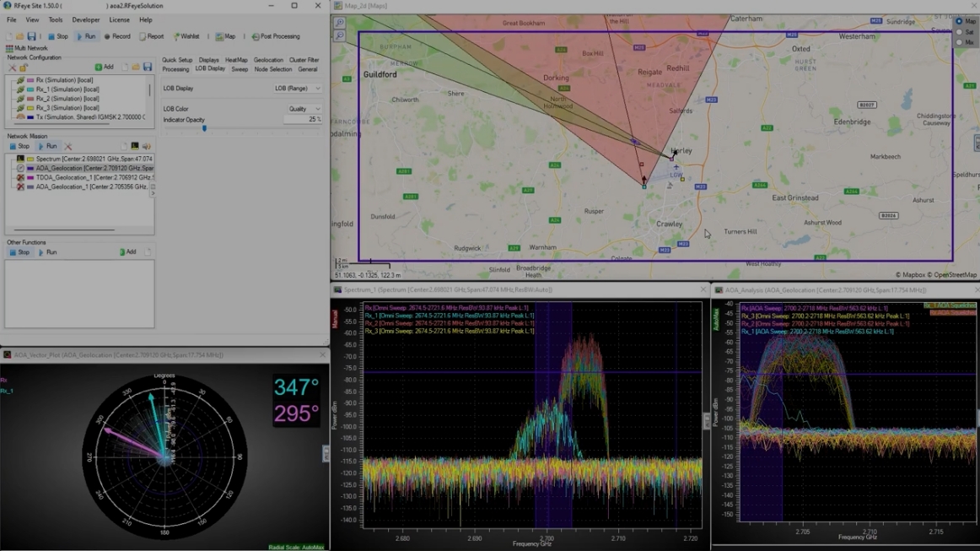The width and height of the screenshot is (980, 551).
Task: Select the TDOA_Geolocation_1 mission
Action: click(94, 178)
